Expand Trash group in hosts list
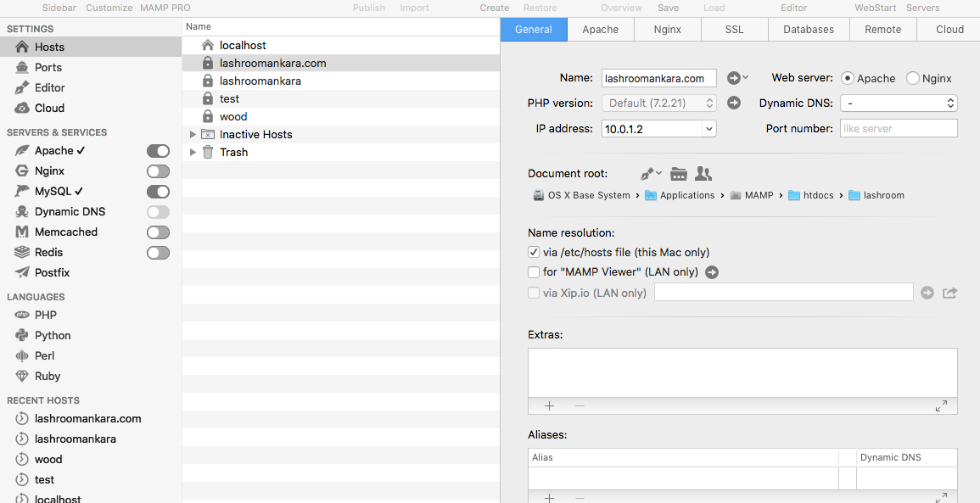980x503 pixels. tap(193, 152)
